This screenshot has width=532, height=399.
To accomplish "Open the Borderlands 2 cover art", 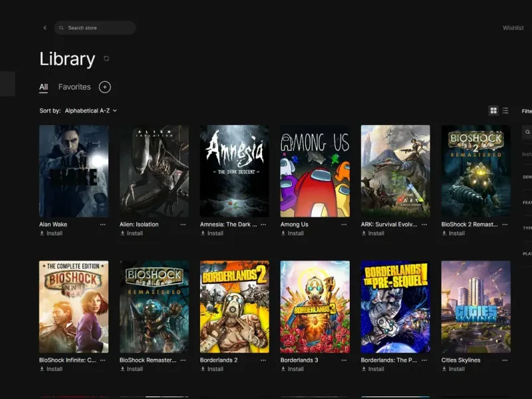I will (235, 307).
